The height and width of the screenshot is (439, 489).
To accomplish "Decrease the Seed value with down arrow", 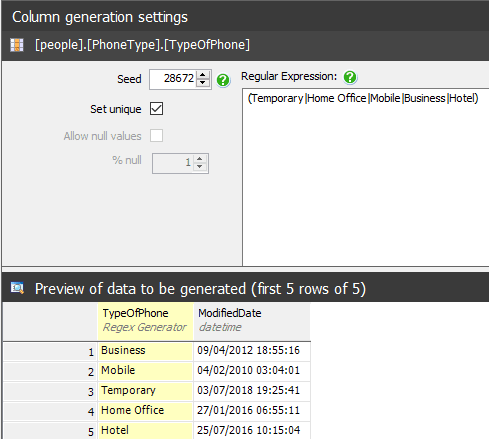I will pos(203,83).
